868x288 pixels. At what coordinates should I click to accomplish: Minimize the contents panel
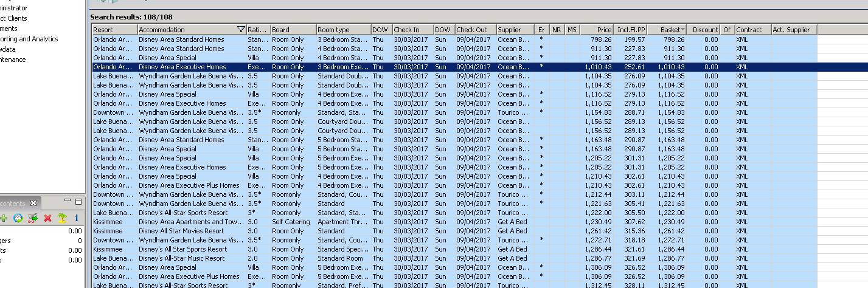pyautogui.click(x=67, y=202)
